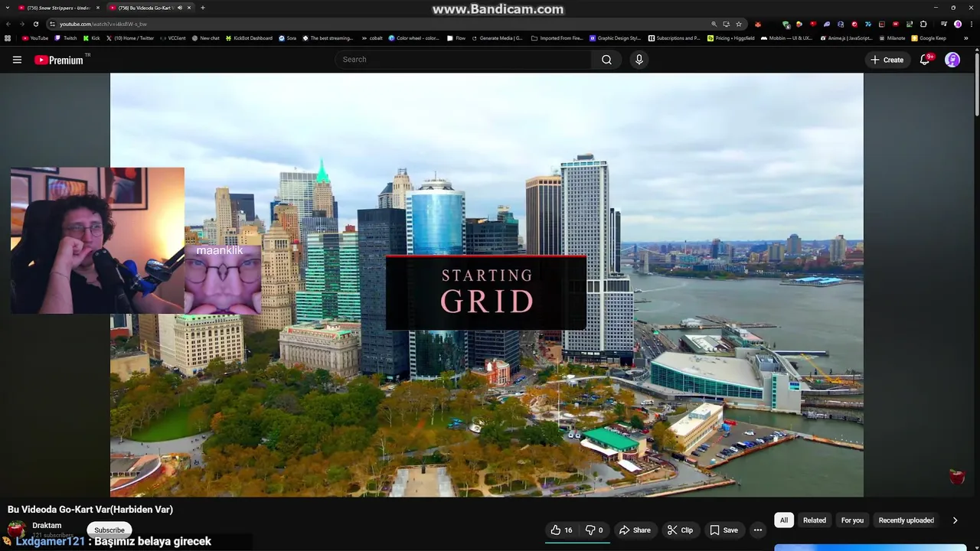Open the Home / Twitter bookmark
980x551 pixels.
pyautogui.click(x=130, y=37)
